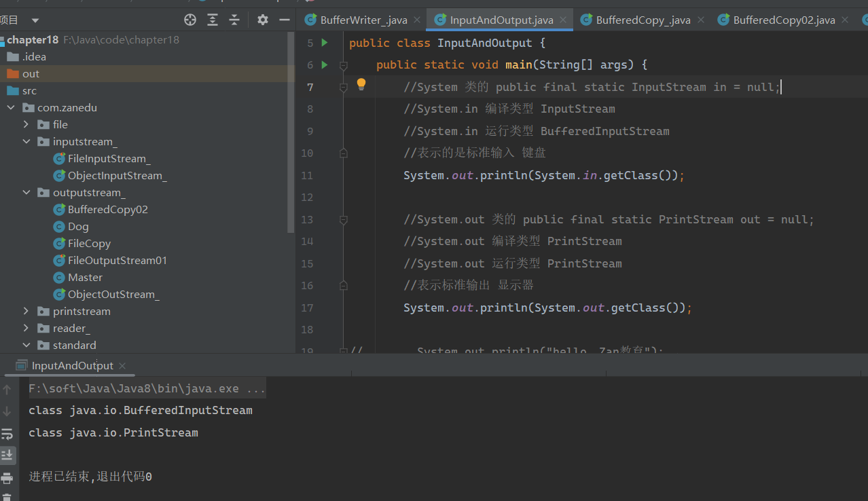Switch to BufferWriter_.java tab
Image resolution: width=868 pixels, height=501 pixels.
(355, 20)
